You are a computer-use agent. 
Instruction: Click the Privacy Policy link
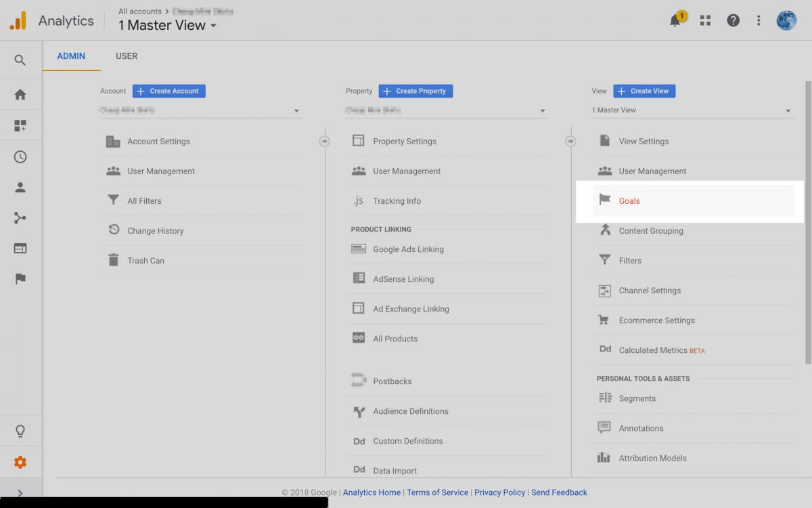499,492
